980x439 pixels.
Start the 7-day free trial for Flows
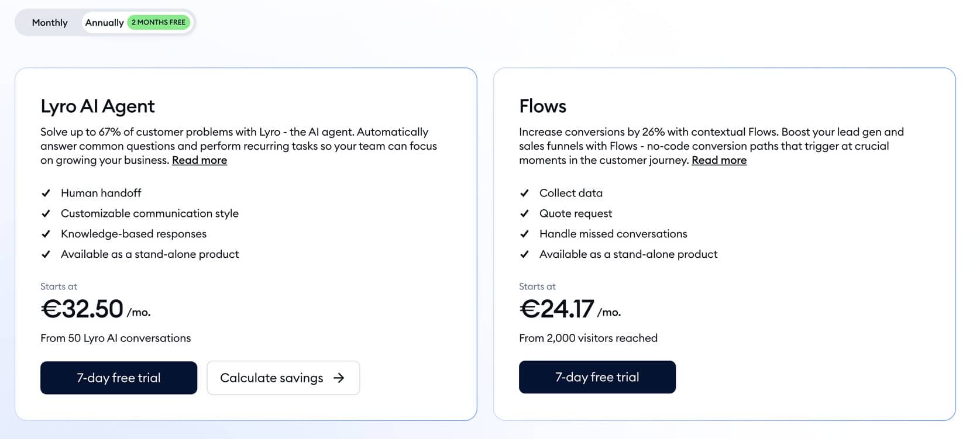597,377
